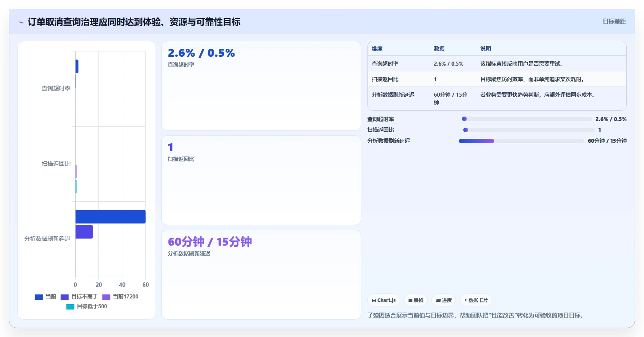Click the 查询超时率 progress bar
The image size is (644, 337).
[x=527, y=119]
